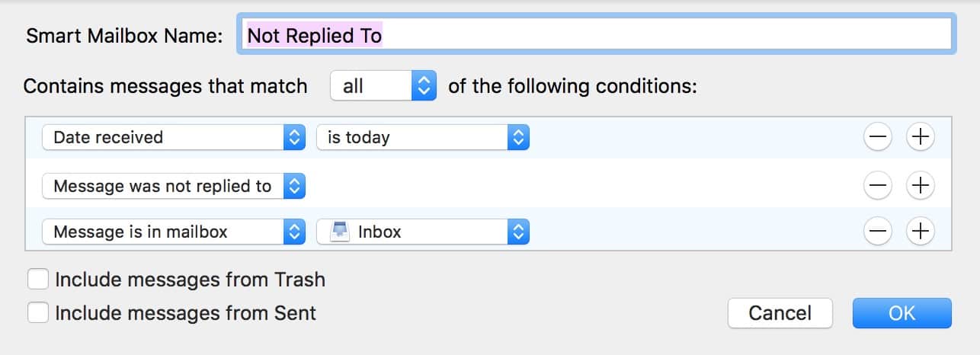The image size is (980, 355).
Task: Confirm with the OK button
Action: (x=902, y=313)
